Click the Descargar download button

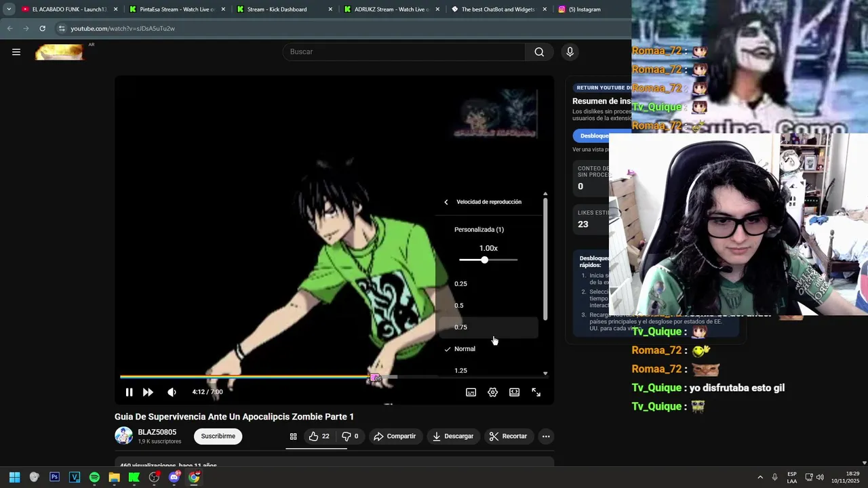point(452,436)
